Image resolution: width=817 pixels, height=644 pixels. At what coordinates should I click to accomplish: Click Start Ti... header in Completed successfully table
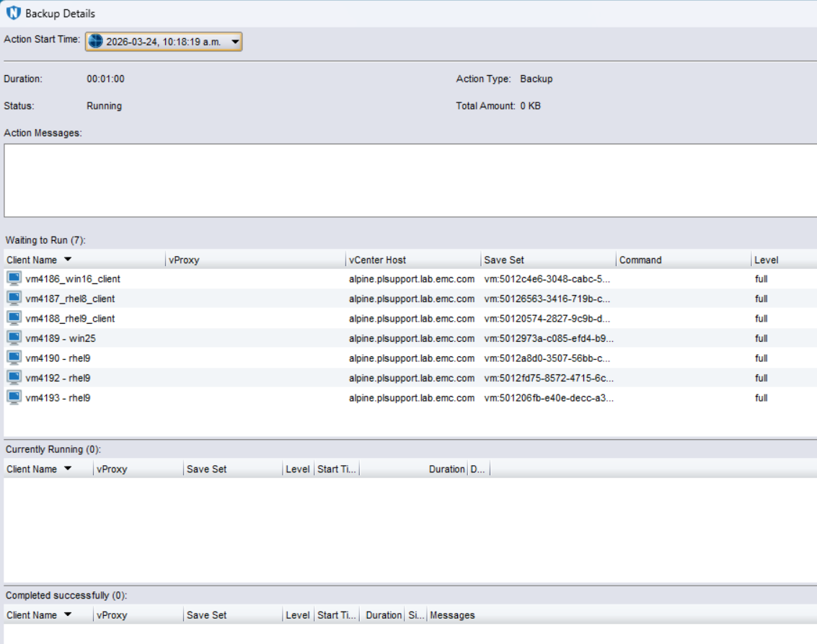click(x=337, y=615)
